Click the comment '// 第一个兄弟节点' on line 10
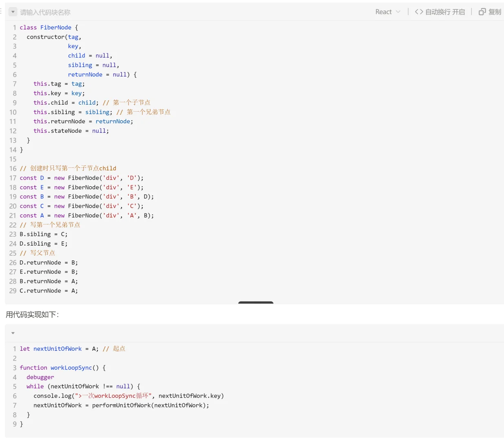Screen dimensions: 504x440 click(144, 112)
